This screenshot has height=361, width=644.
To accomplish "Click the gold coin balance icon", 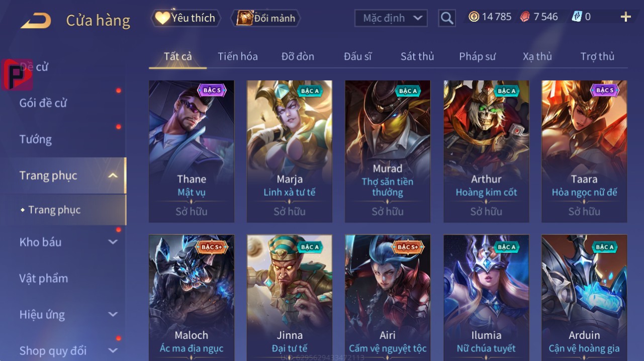I will click(474, 17).
